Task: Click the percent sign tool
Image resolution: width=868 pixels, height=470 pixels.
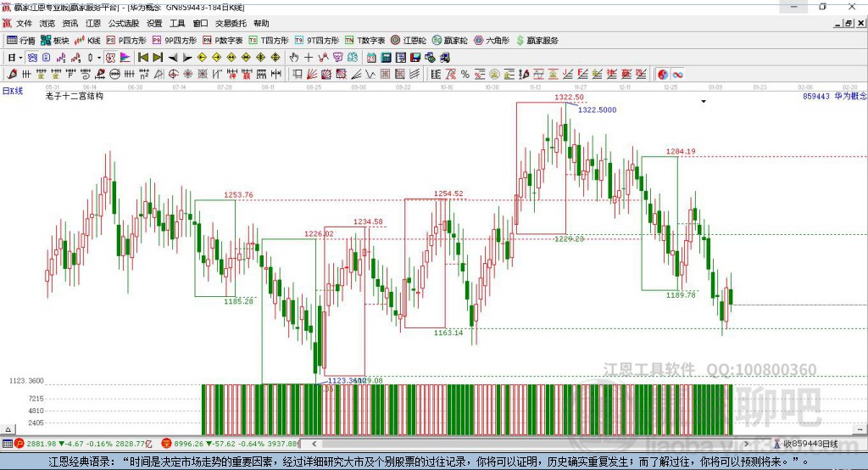Action: click(x=465, y=75)
